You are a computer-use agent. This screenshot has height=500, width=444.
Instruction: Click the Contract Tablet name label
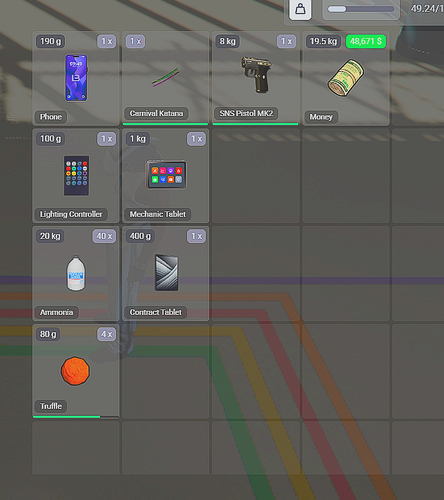point(156,312)
